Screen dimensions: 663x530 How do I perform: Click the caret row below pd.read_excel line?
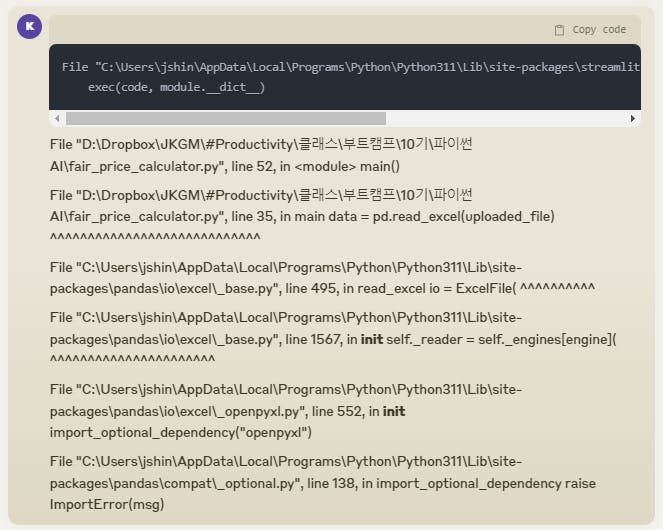(x=155, y=237)
